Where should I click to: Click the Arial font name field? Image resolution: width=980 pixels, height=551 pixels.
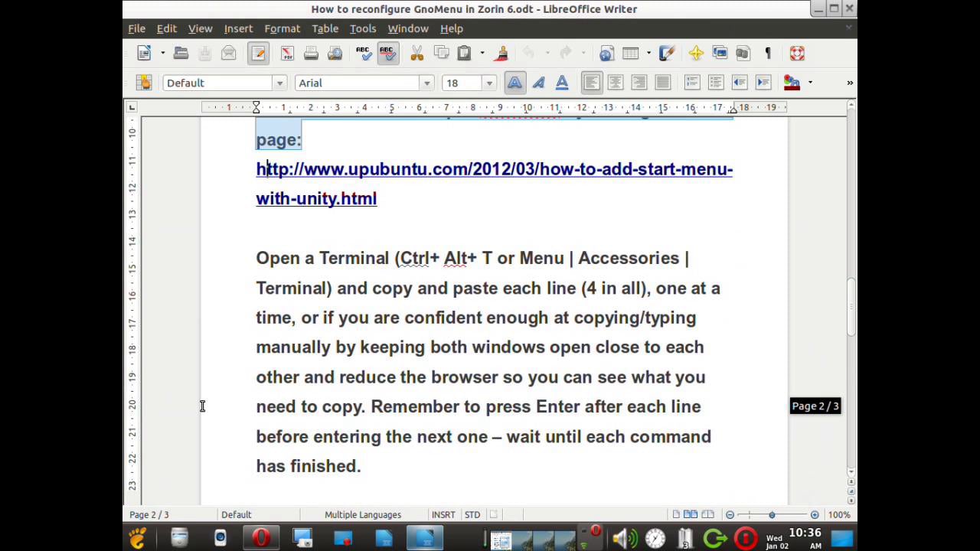pos(357,83)
